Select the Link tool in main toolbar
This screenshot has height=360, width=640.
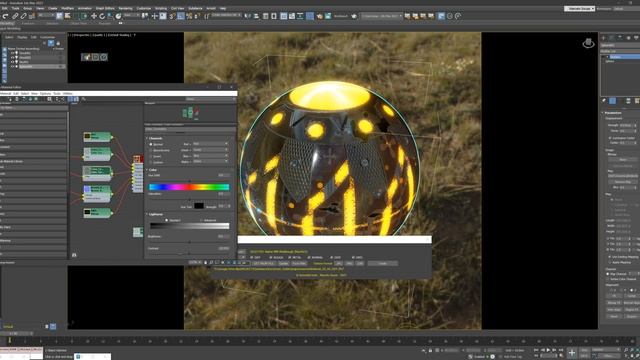point(15,16)
